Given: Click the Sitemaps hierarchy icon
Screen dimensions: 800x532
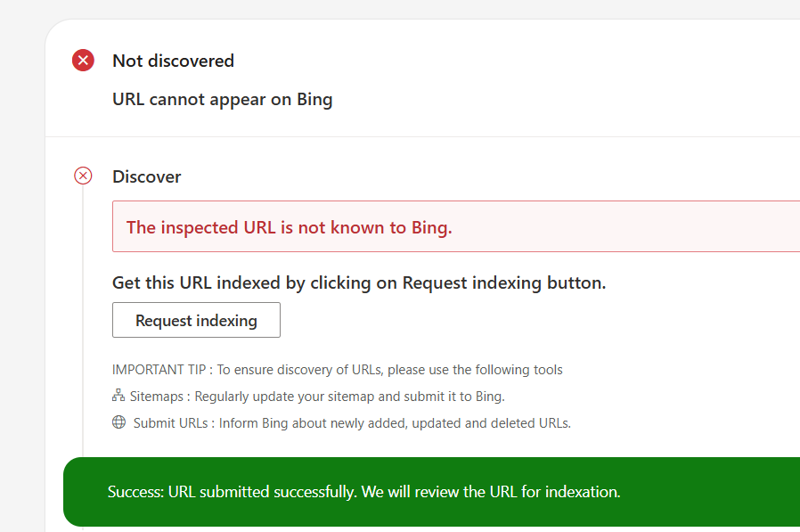Looking at the screenshot, I should coord(118,396).
